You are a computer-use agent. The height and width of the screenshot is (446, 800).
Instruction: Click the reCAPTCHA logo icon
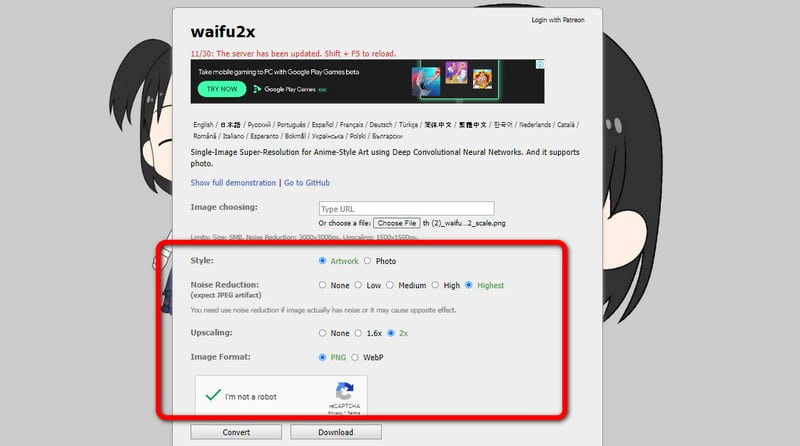(x=344, y=391)
